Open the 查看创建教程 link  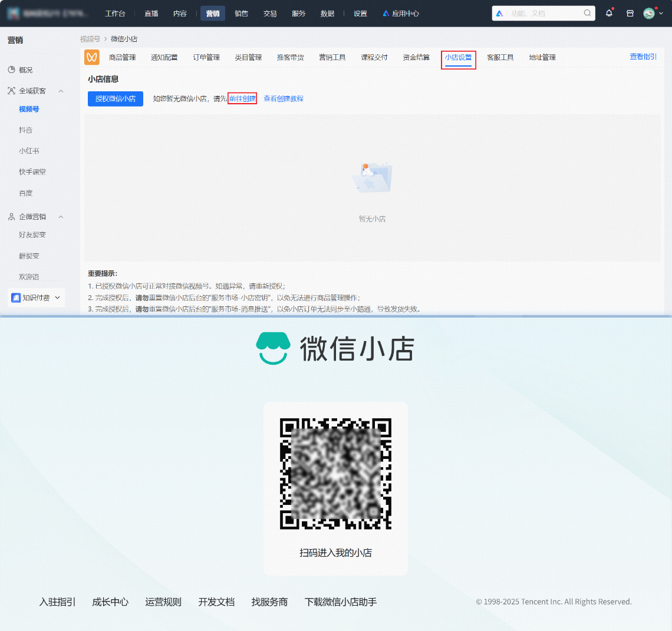pos(284,98)
